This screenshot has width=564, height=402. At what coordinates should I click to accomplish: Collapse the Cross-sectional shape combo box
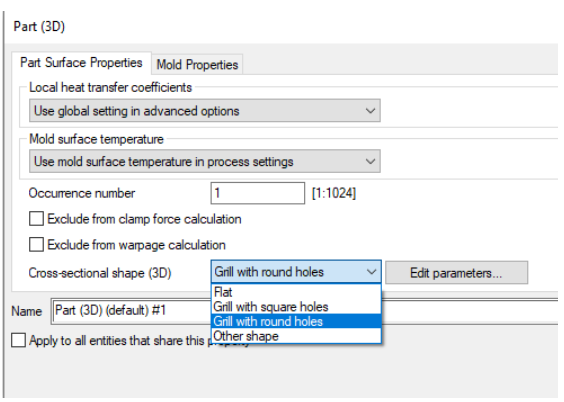pyautogui.click(x=296, y=272)
